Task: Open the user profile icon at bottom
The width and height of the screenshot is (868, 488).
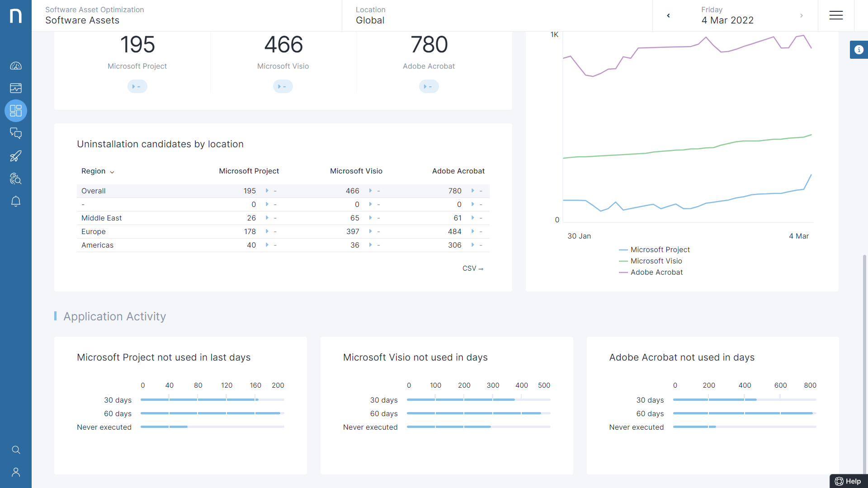Action: (16, 472)
